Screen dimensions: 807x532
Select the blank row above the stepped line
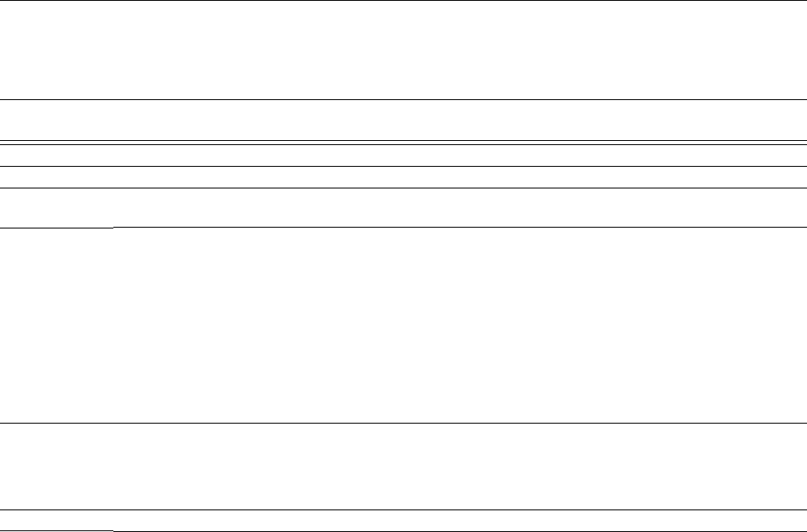[403, 208]
